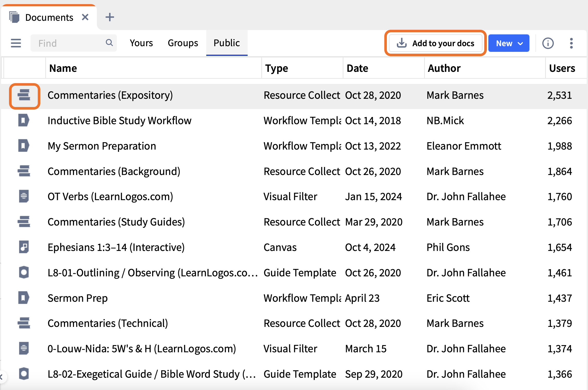This screenshot has height=390, width=588.
Task: Sort by Type column header
Action: coord(302,68)
